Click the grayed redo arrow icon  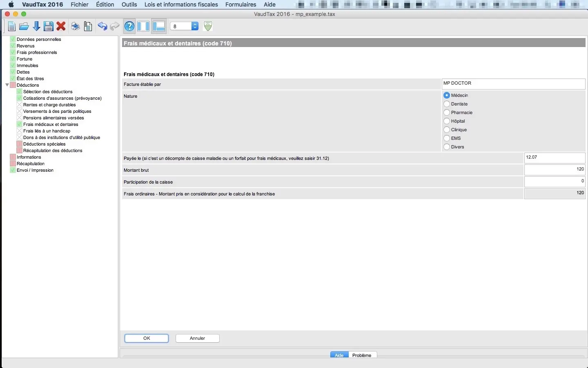pos(115,27)
